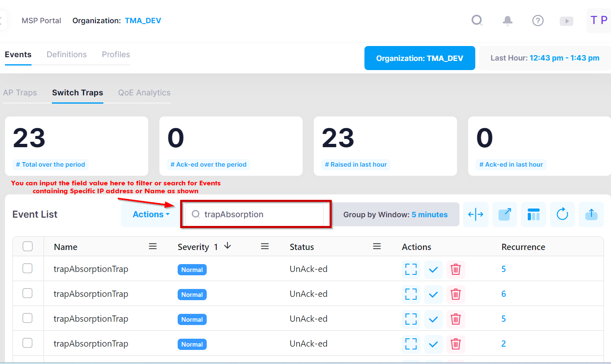
Task: Acknowledge the first event with the checkmark icon
Action: pyautogui.click(x=433, y=269)
